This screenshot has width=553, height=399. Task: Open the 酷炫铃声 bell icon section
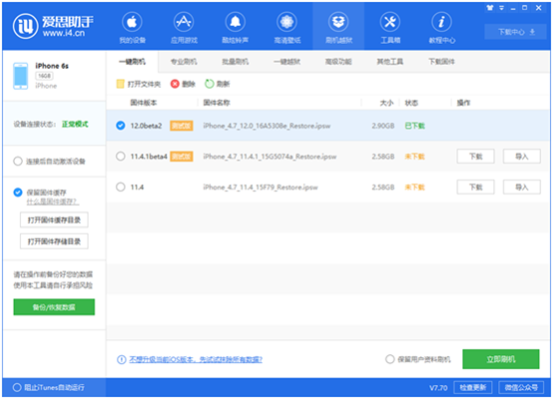tap(235, 28)
